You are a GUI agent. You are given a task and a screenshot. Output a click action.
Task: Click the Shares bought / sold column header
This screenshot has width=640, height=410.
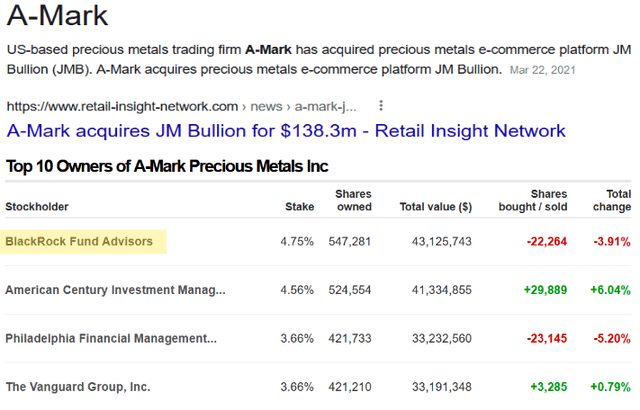533,200
